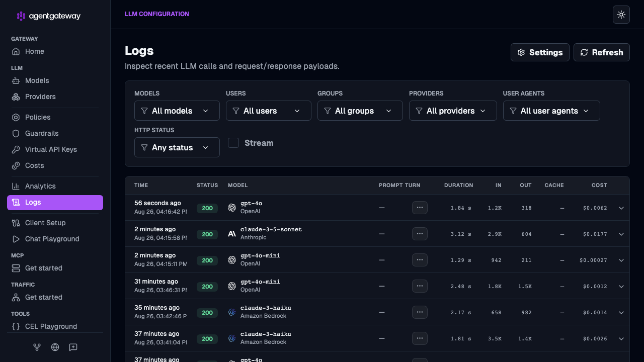Click the Guardrails shield icon
644x362 pixels.
coord(16,133)
